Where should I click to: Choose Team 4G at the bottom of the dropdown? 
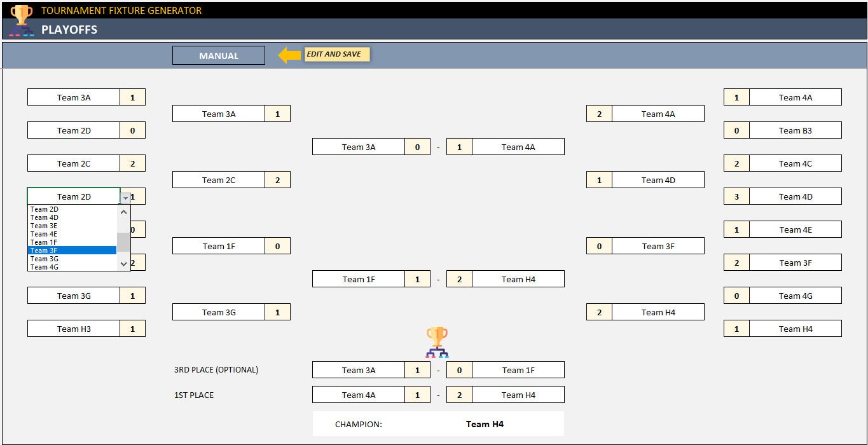tap(71, 266)
